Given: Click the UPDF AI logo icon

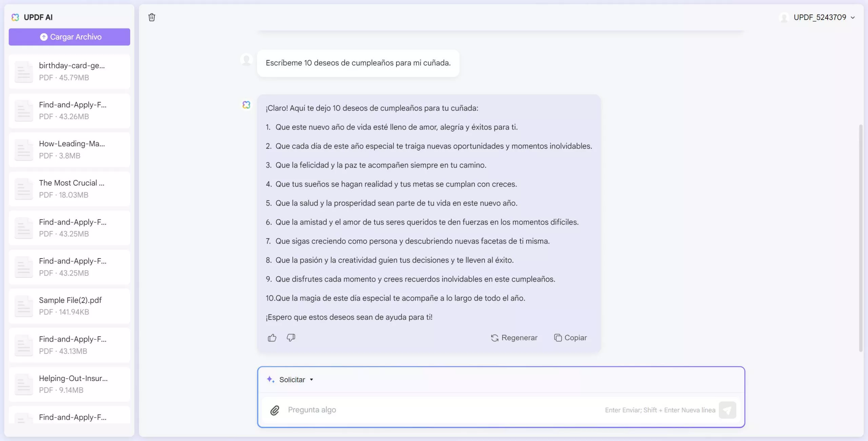Looking at the screenshot, I should pyautogui.click(x=15, y=17).
